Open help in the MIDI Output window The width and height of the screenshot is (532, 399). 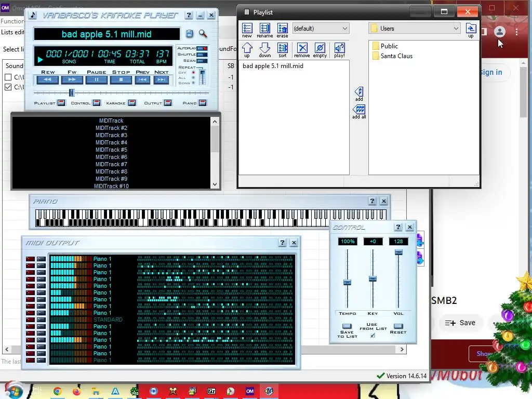tap(282, 243)
